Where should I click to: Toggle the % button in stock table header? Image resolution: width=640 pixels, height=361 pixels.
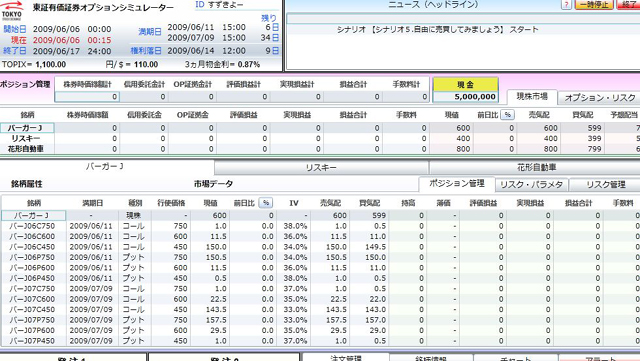(x=508, y=115)
